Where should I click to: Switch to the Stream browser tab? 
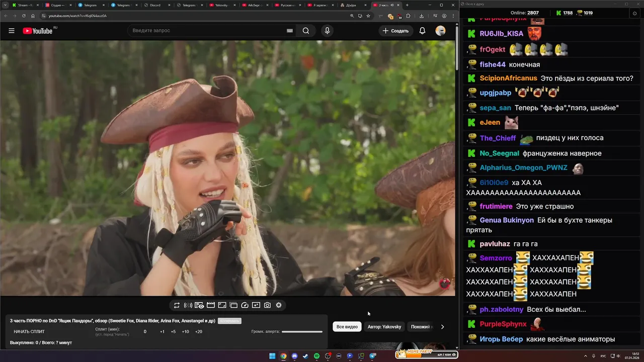point(26,5)
